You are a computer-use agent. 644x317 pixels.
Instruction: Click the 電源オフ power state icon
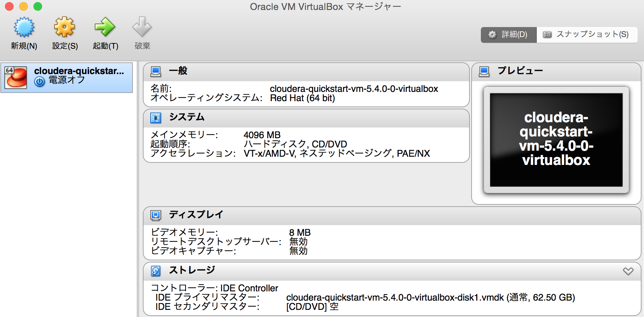40,82
